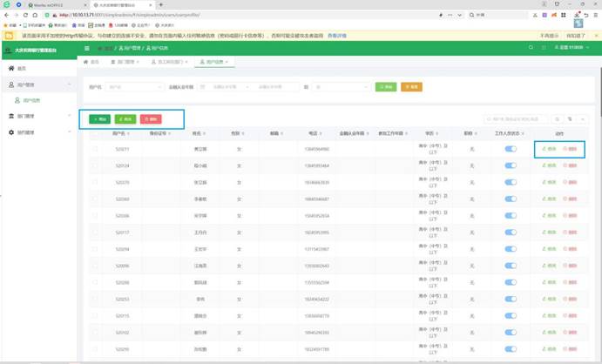Toggle the work status switch for S20370
The width and height of the screenshot is (602, 364).
pyautogui.click(x=511, y=182)
